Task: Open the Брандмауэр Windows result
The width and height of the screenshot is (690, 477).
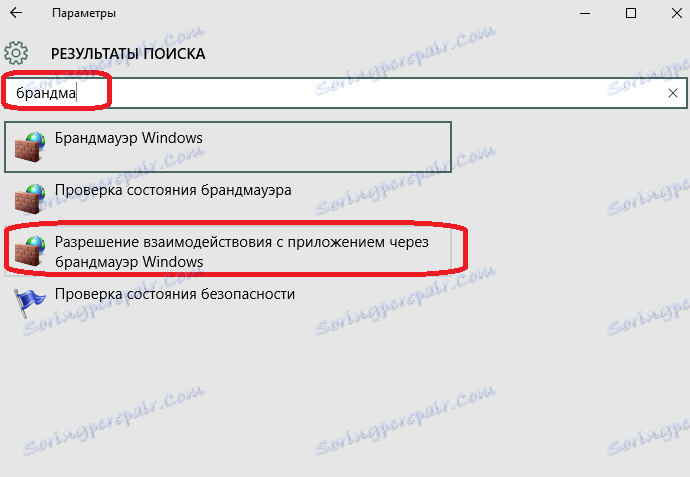Action: (x=228, y=147)
